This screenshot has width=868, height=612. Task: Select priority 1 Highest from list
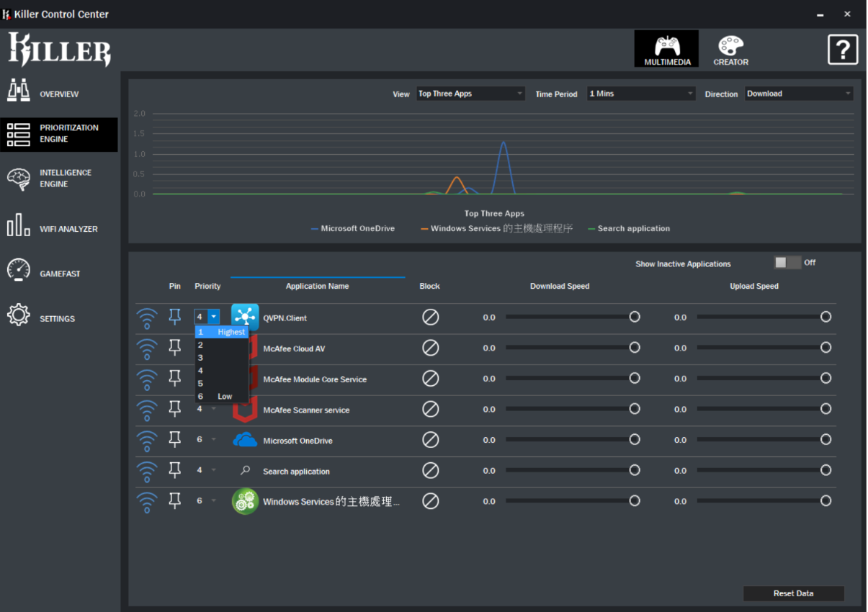click(x=221, y=332)
